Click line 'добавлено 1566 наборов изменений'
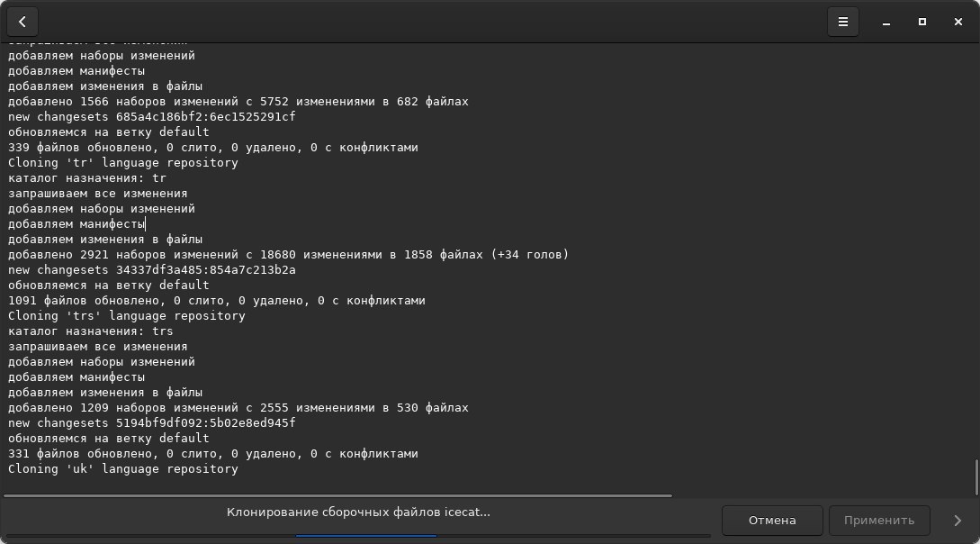The width and height of the screenshot is (980, 544). pos(238,101)
